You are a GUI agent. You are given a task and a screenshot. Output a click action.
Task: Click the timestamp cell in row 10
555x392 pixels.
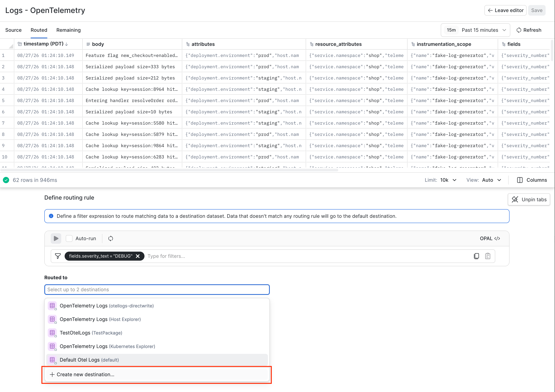point(48,157)
